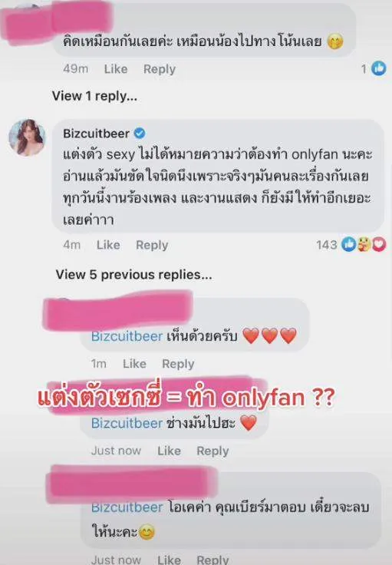Viewport: 392px width, 565px height.
Task: Reply to the 1m comment
Action: tap(178, 364)
